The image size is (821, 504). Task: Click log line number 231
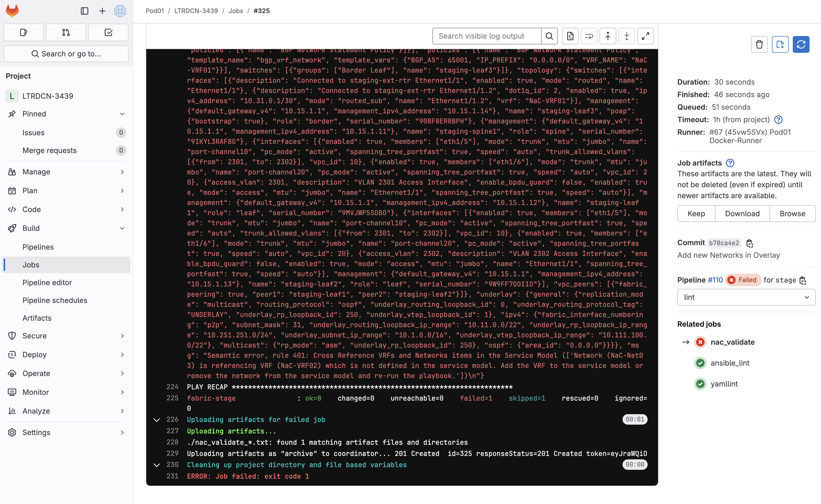[x=172, y=476]
